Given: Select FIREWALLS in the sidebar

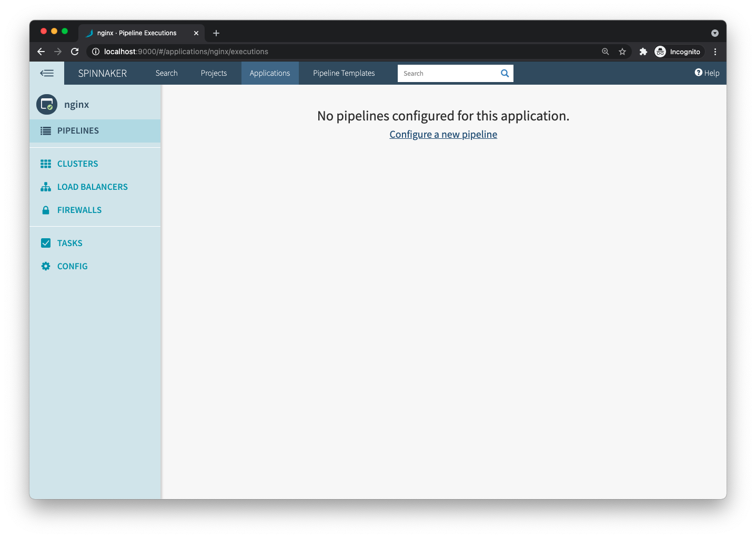Looking at the screenshot, I should (x=95, y=210).
